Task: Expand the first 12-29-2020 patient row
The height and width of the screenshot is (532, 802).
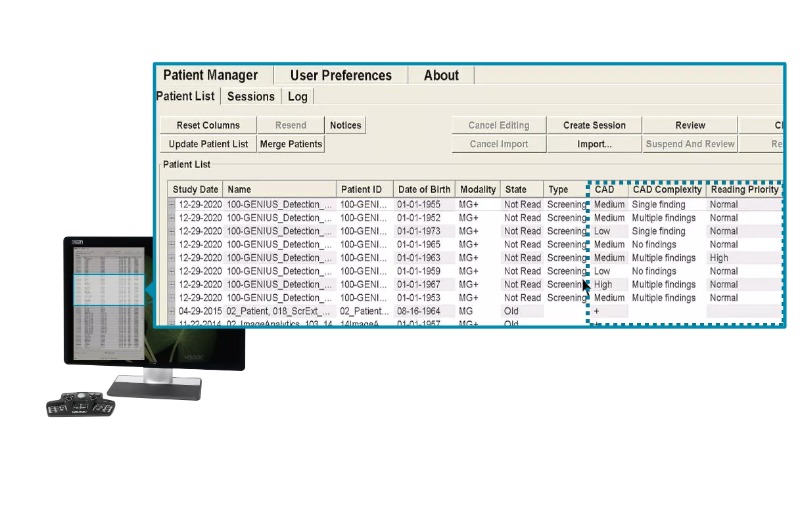Action: [171, 204]
